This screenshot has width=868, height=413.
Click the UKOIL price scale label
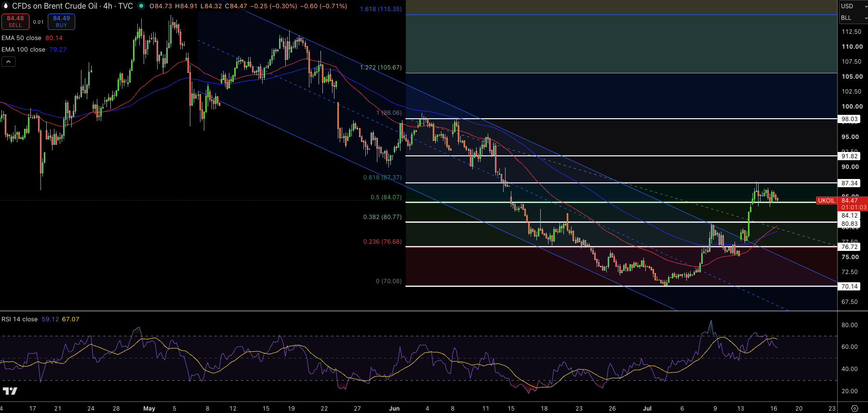tap(827, 201)
